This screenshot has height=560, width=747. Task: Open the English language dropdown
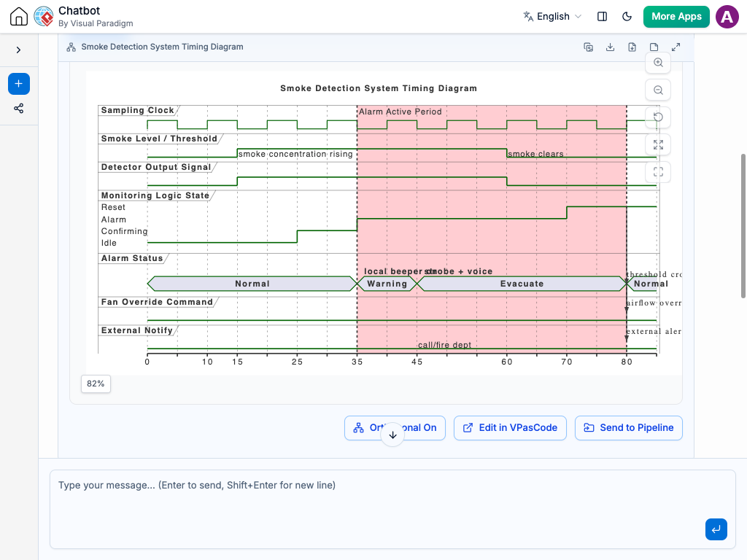click(553, 16)
